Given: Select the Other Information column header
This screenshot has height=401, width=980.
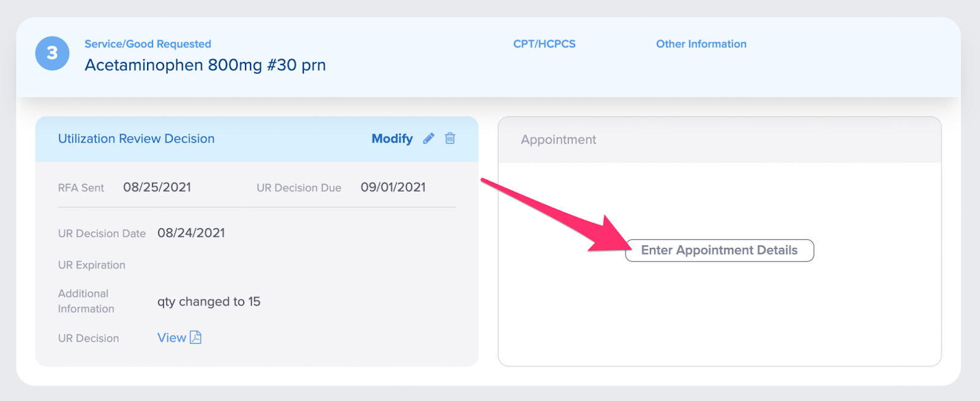Looking at the screenshot, I should point(701,44).
